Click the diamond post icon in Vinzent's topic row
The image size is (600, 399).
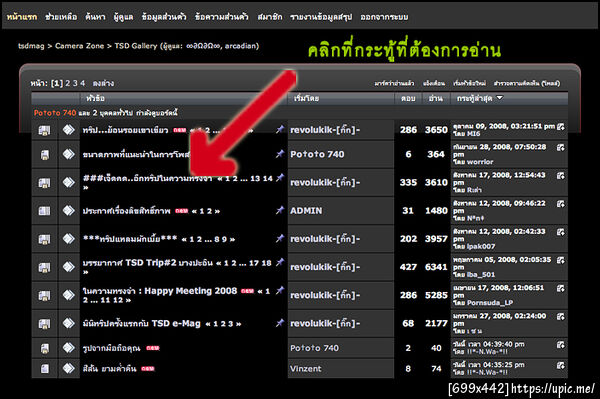tap(68, 369)
